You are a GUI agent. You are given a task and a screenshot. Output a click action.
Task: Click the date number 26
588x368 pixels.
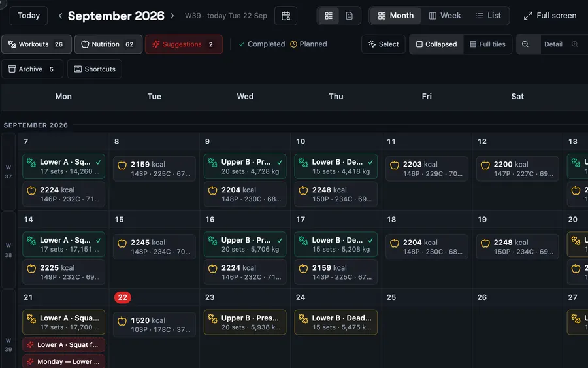(482, 297)
